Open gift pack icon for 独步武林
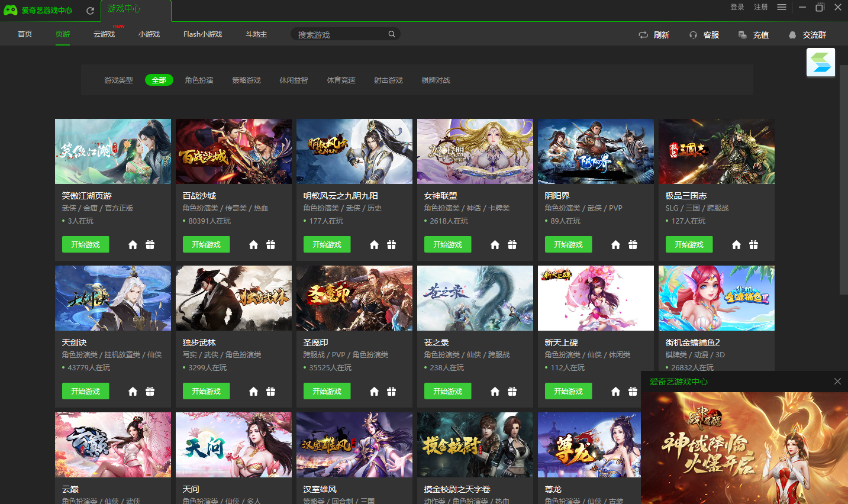The width and height of the screenshot is (848, 504). (x=271, y=391)
